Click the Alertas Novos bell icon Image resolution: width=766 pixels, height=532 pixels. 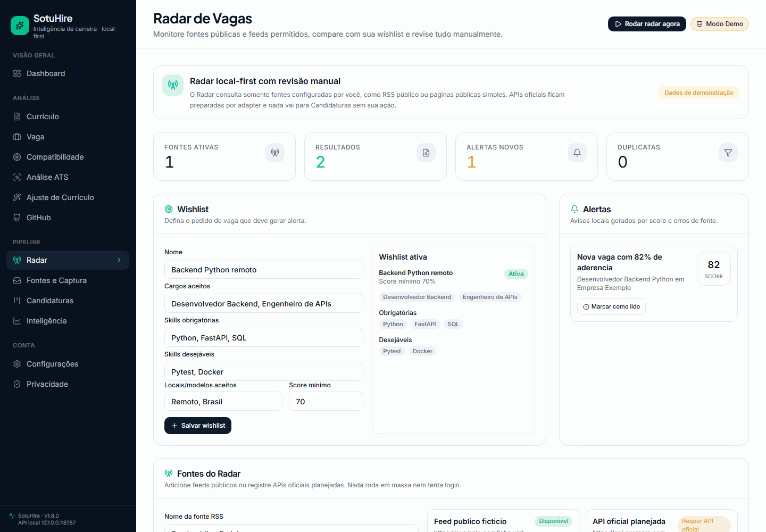(577, 153)
